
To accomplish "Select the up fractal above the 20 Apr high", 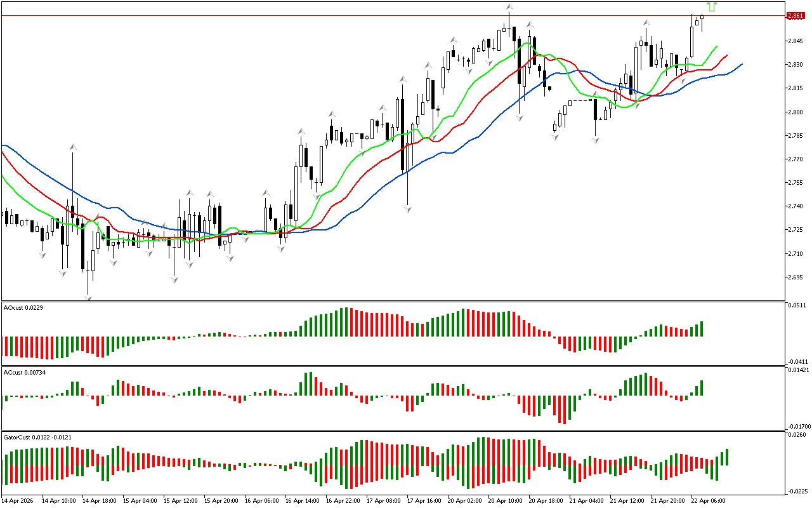I will click(509, 7).
